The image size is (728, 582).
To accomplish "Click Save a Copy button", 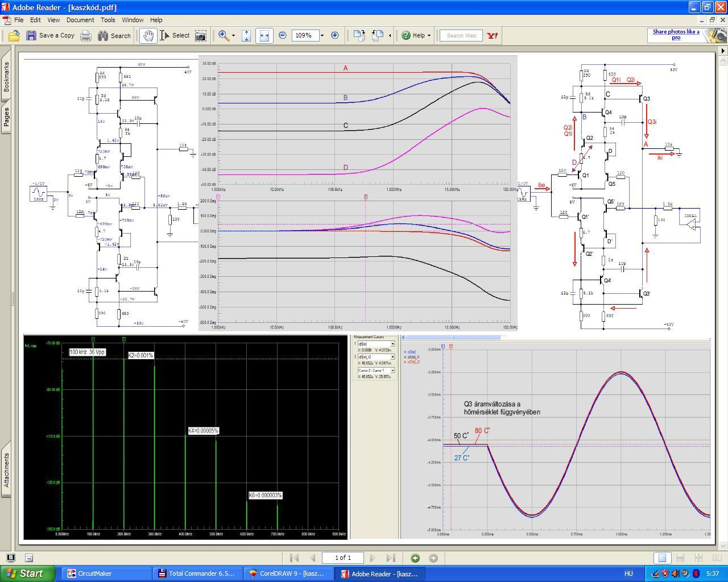I will click(50, 35).
